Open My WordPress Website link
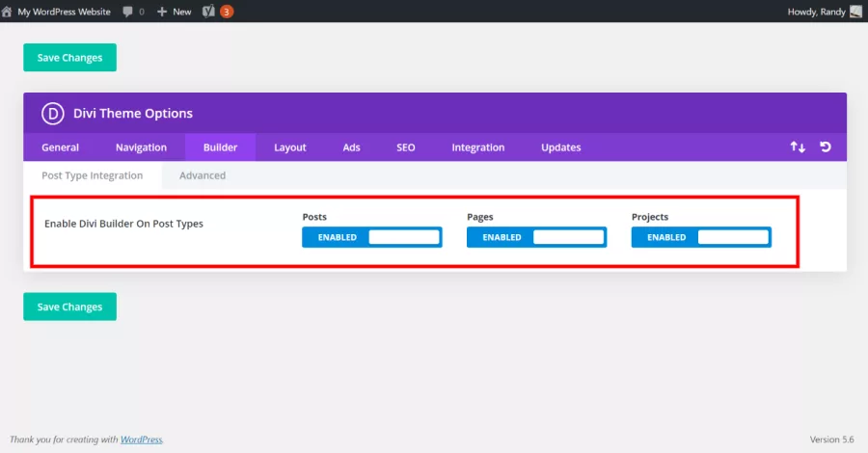This screenshot has width=868, height=453. point(65,12)
